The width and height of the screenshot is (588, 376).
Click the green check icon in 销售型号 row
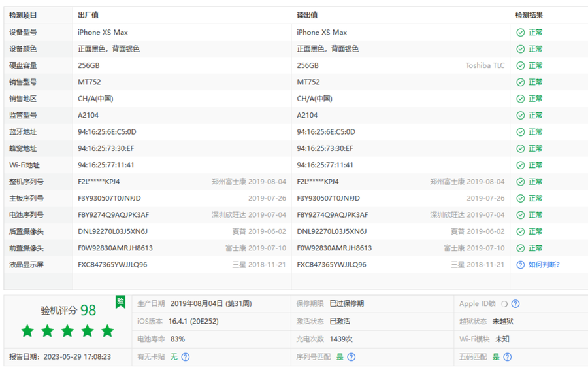[x=521, y=82]
